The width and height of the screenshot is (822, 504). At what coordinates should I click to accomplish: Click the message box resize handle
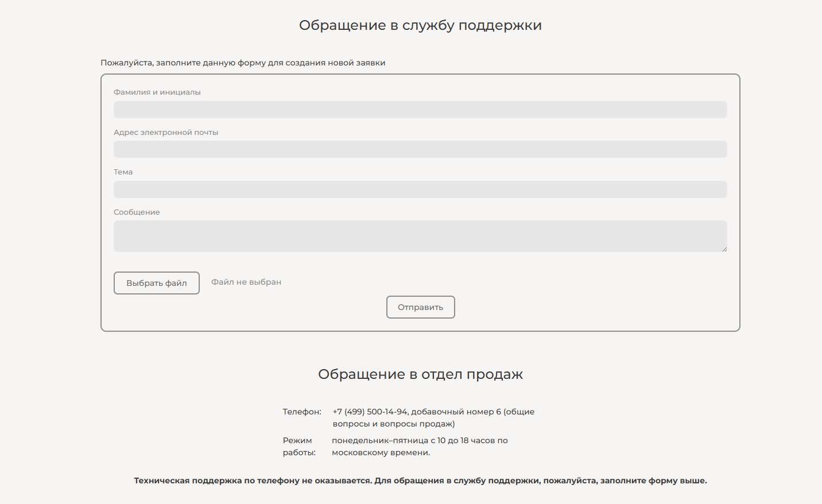pyautogui.click(x=724, y=249)
